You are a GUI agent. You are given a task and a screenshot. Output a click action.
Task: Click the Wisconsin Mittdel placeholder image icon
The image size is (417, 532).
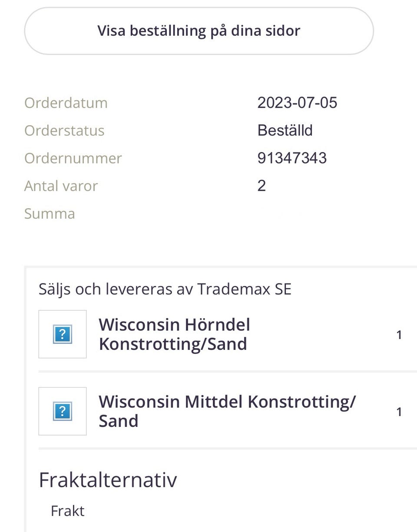pos(63,411)
